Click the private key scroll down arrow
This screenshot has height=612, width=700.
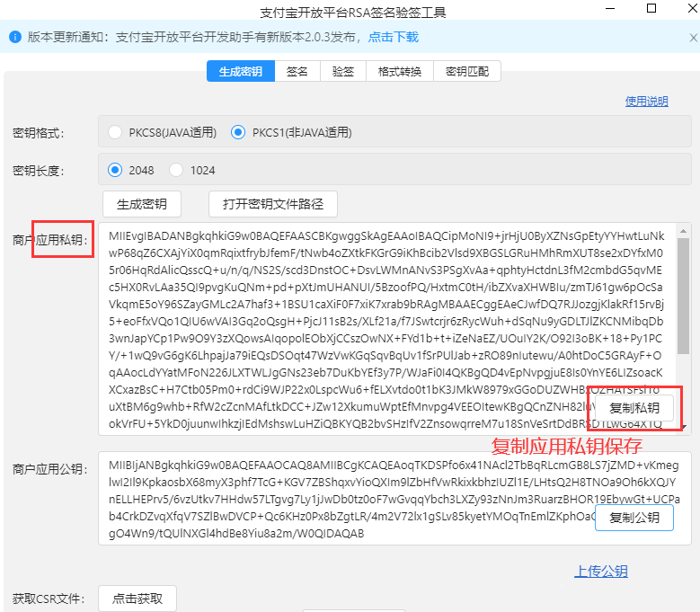686,427
